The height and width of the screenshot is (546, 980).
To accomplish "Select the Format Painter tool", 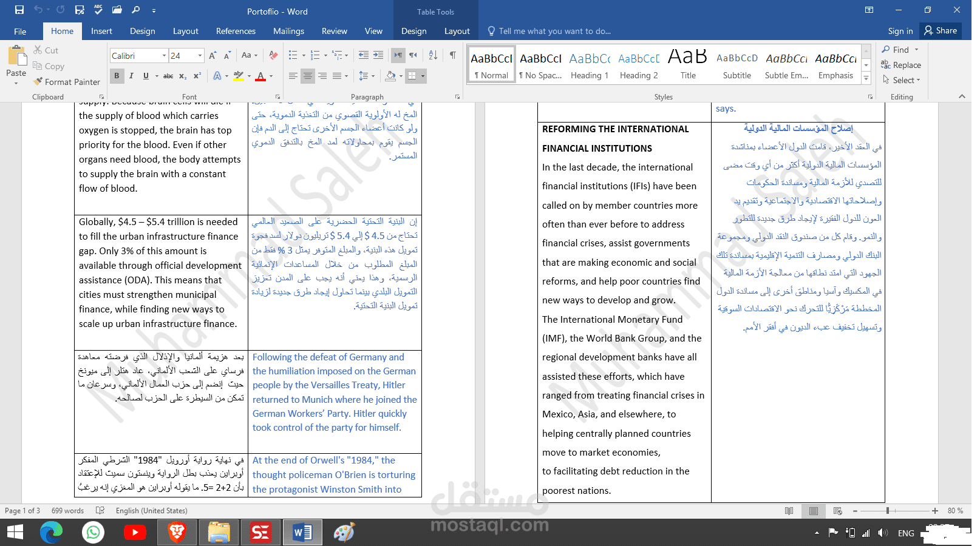I will pos(67,82).
